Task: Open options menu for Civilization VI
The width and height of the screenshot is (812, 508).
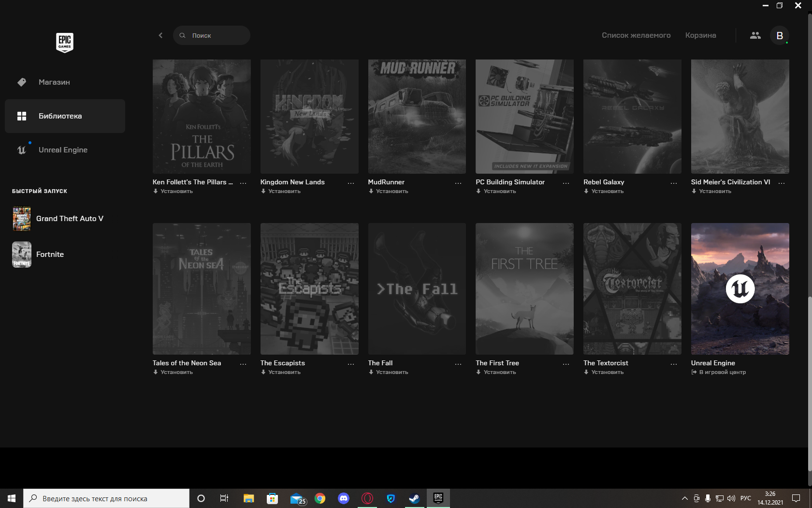Action: click(782, 183)
